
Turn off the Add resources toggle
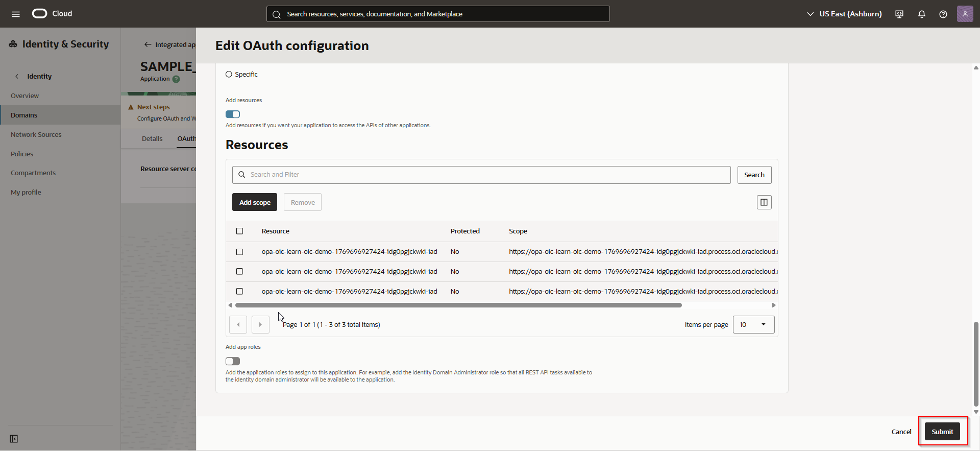pos(233,114)
